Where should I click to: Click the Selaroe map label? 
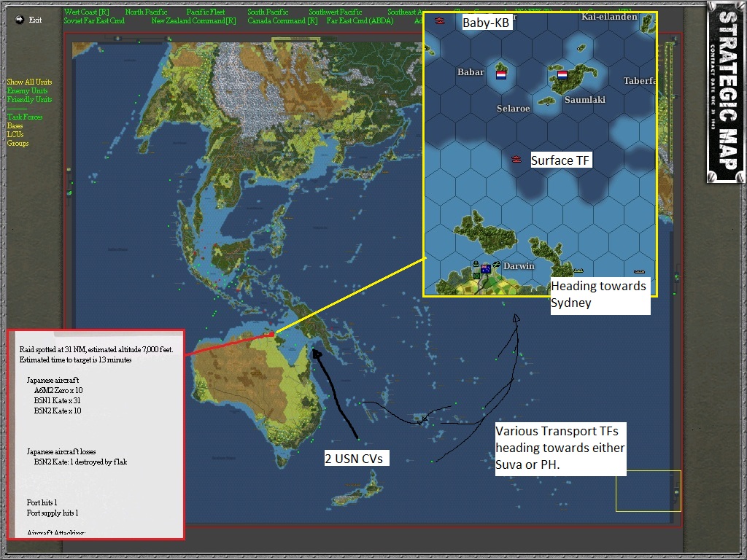pyautogui.click(x=513, y=109)
